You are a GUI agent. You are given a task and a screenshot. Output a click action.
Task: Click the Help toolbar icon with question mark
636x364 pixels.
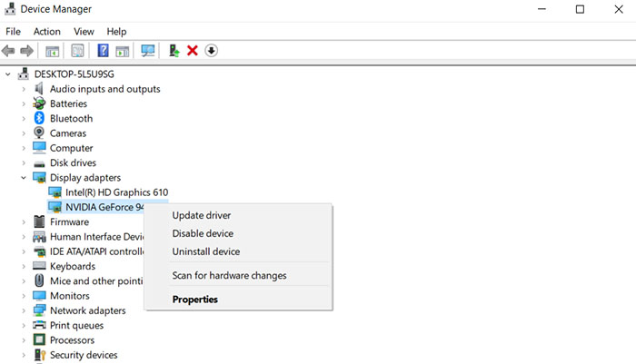click(x=104, y=51)
